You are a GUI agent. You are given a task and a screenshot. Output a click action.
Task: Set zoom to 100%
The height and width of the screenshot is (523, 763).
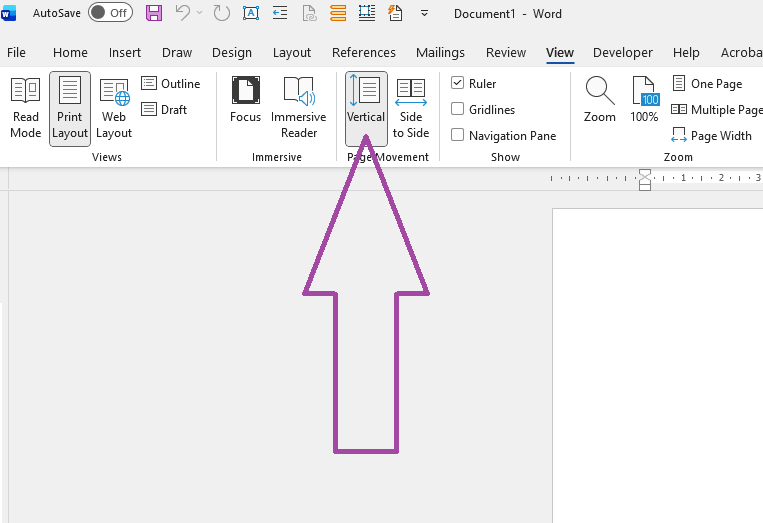tap(644, 100)
